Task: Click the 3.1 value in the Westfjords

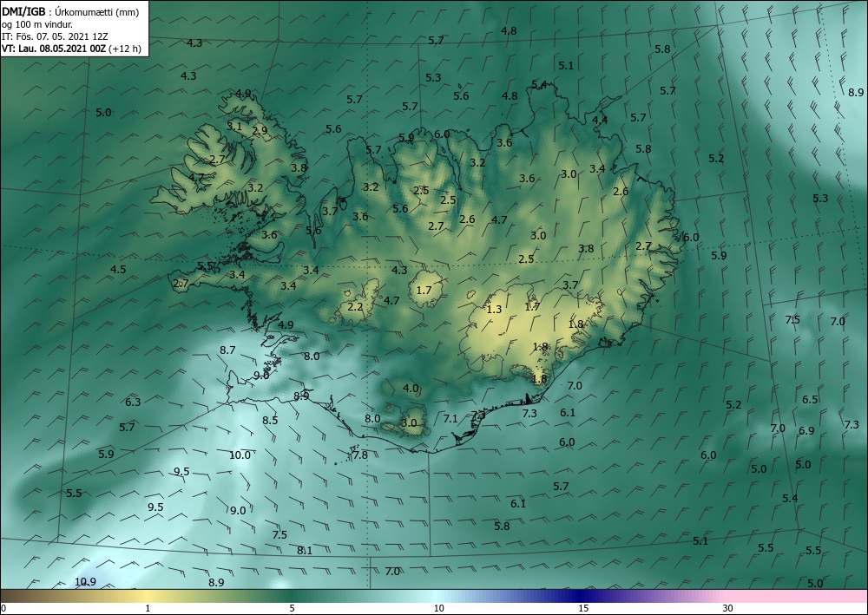Action: [x=234, y=126]
